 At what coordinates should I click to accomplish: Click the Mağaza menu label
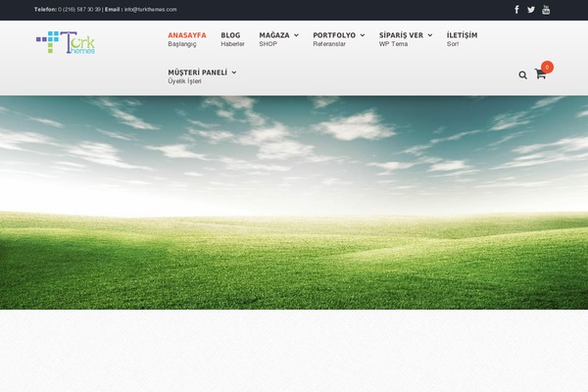(273, 35)
